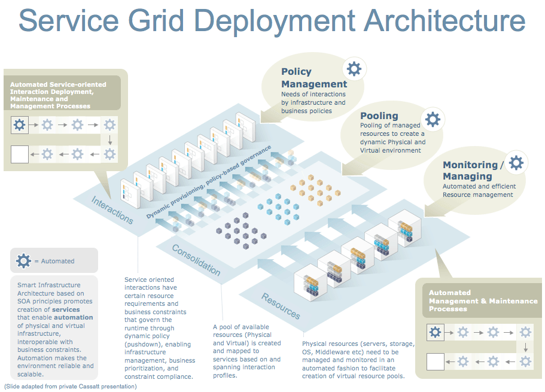Click the gear icon in the Automated legend
The image size is (545, 392).
(23, 261)
